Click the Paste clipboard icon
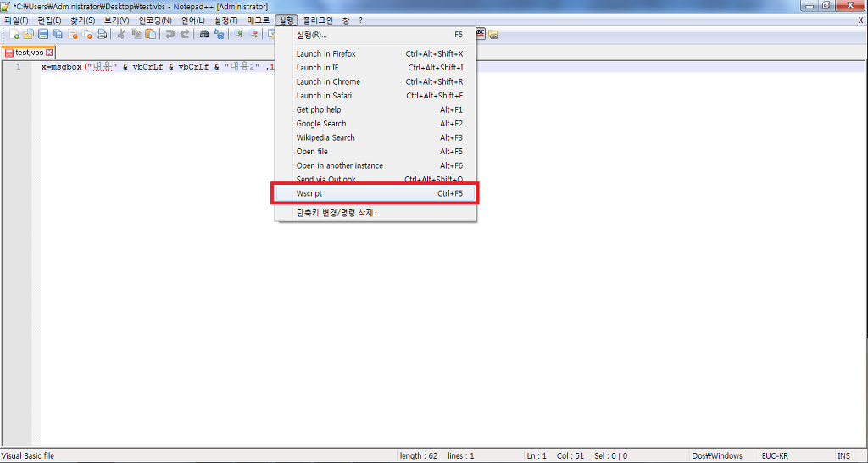The height and width of the screenshot is (463, 868). coord(150,34)
